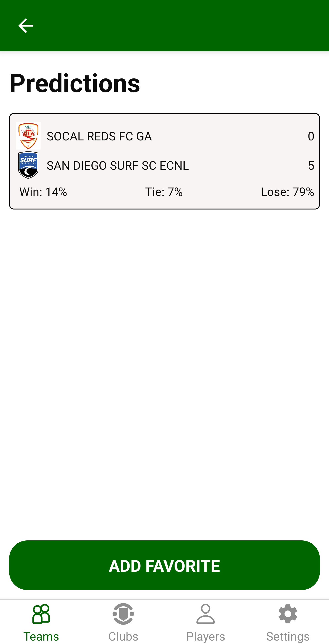The image size is (329, 644).
Task: Click the San Diego Surf team logo
Action: click(x=28, y=165)
